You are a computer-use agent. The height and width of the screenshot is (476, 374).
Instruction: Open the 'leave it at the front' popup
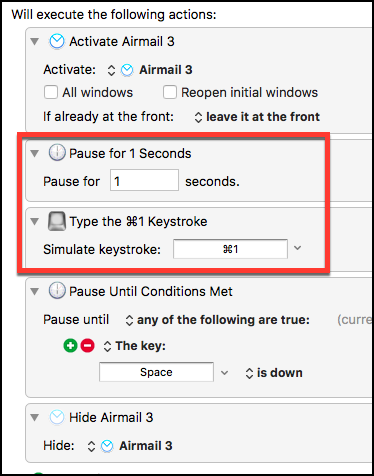[x=257, y=117]
